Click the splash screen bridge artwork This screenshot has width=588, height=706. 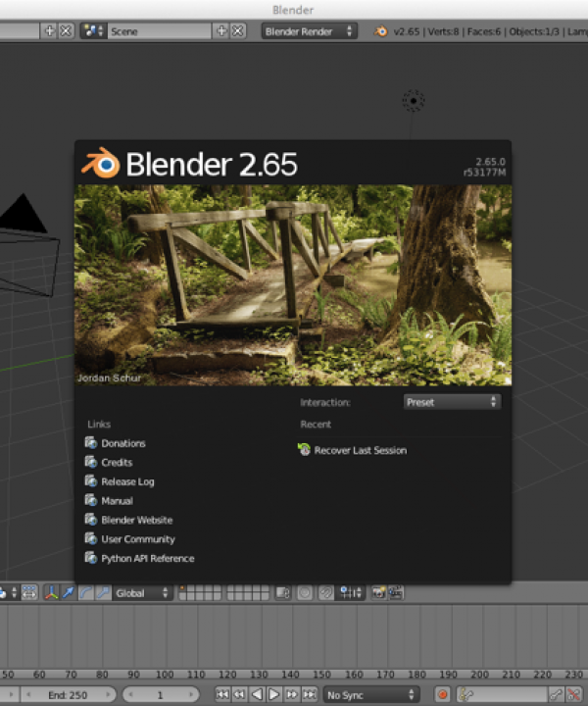(x=293, y=285)
